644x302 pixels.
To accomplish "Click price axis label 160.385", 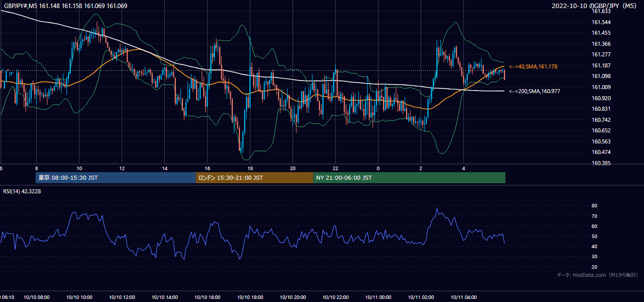I will coord(601,163).
